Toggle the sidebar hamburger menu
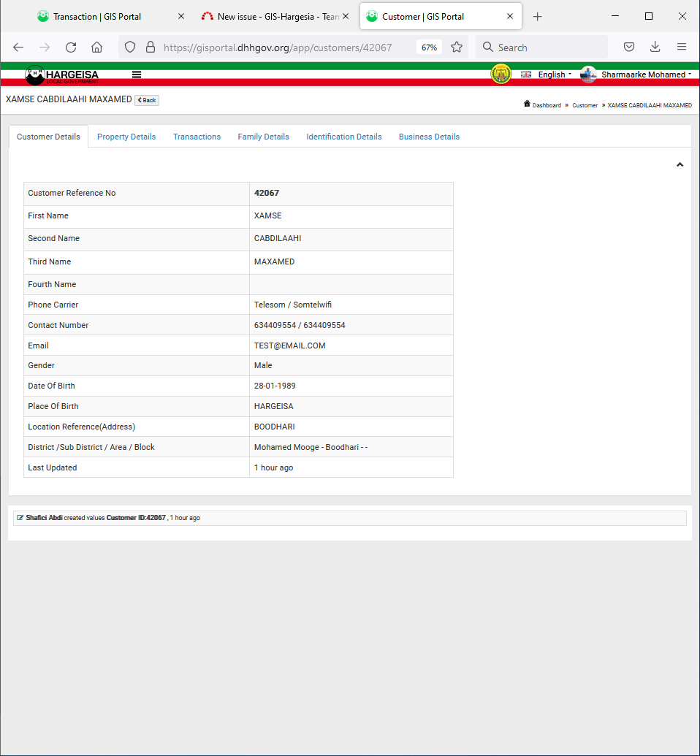Screen dimensions: 700x756 (137, 75)
